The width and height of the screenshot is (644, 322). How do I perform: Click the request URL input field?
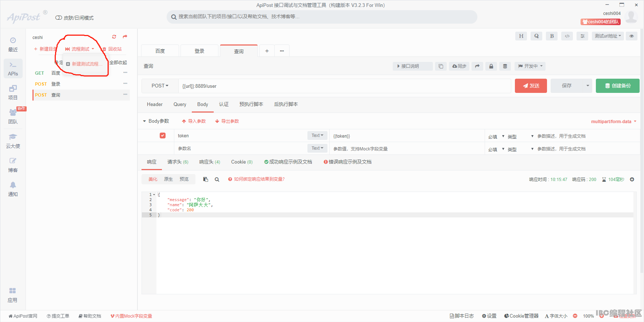(345, 86)
